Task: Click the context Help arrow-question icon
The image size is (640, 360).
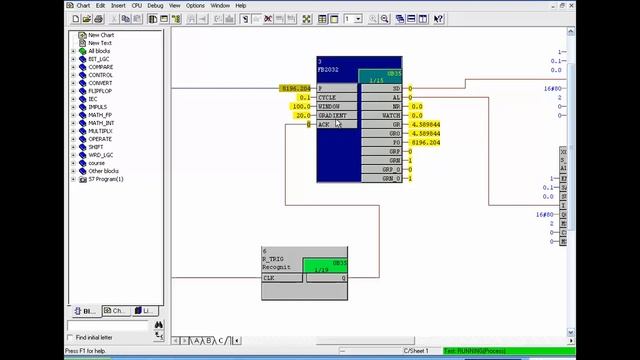Action: coord(438,19)
